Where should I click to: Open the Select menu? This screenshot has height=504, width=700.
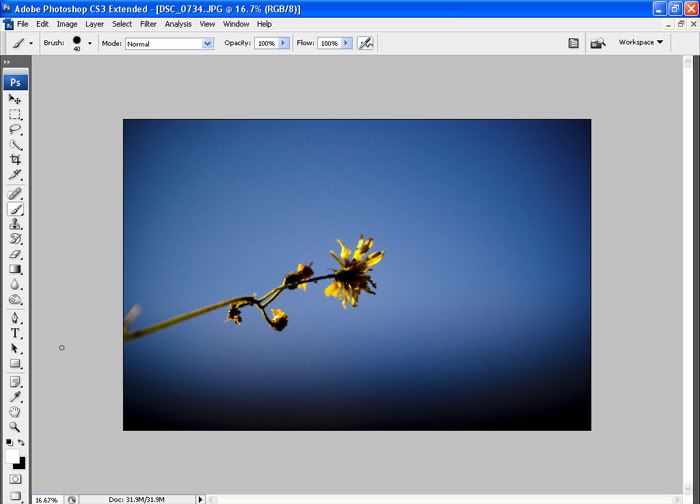122,24
